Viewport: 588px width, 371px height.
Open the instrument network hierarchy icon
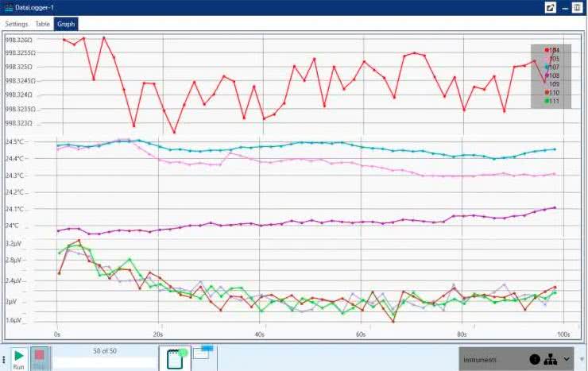click(550, 359)
